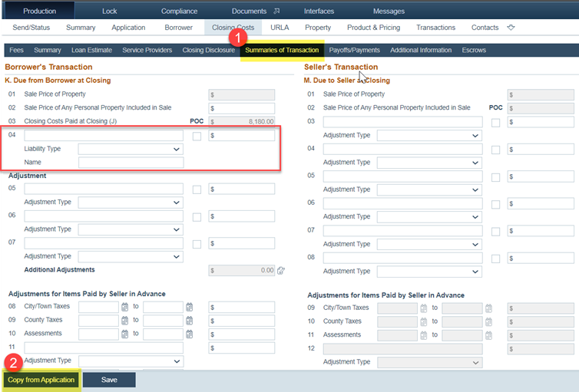This screenshot has width=579, height=392.
Task: Toggle POC checkbox on seller line 03
Action: click(x=496, y=122)
